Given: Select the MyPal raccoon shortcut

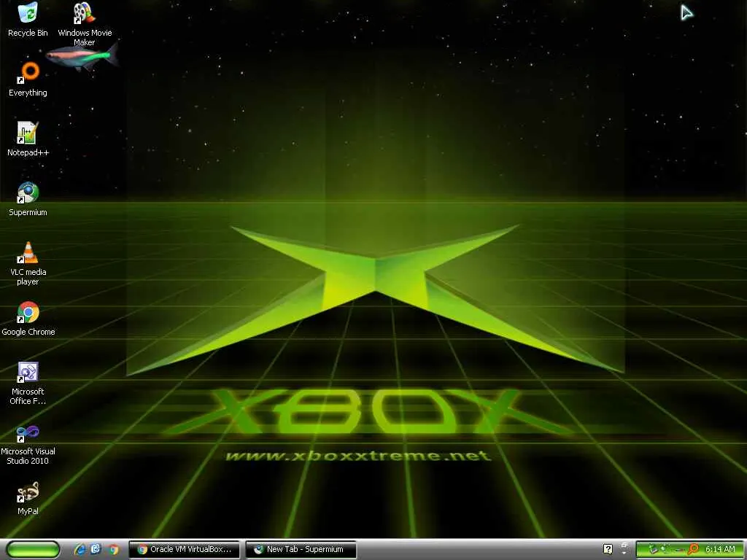Looking at the screenshot, I should click(28, 497).
